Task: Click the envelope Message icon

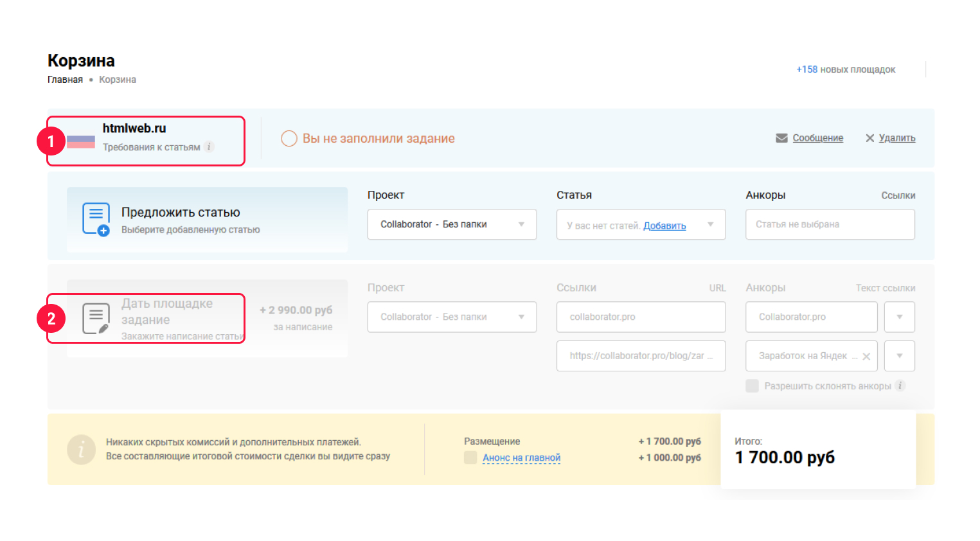Action: point(781,138)
